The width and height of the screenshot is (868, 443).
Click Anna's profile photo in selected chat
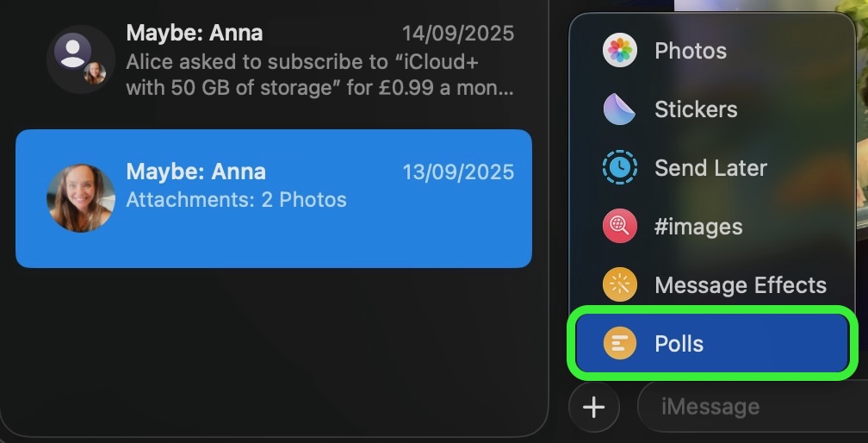tap(81, 198)
